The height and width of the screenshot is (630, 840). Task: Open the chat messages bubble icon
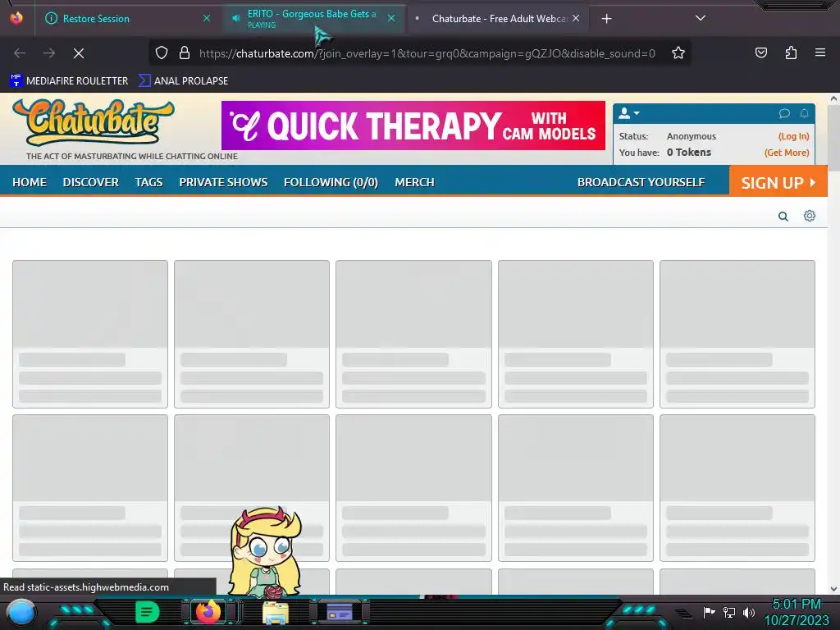coord(784,113)
